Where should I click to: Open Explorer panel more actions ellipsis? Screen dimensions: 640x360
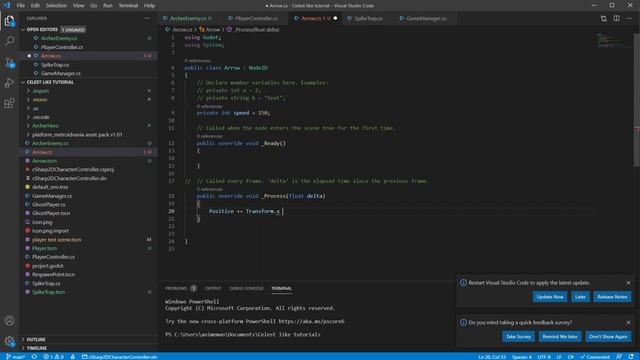click(147, 18)
